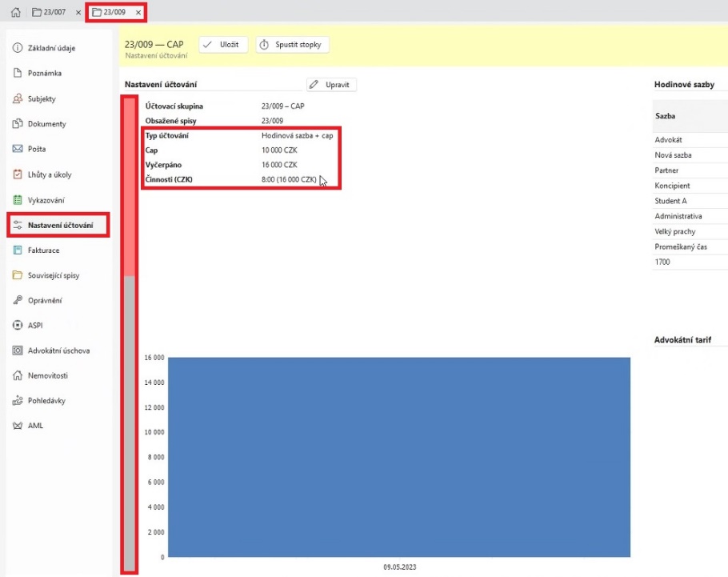This screenshot has height=577, width=728.
Task: Click the Nemovitosti house icon
Action: (x=18, y=376)
